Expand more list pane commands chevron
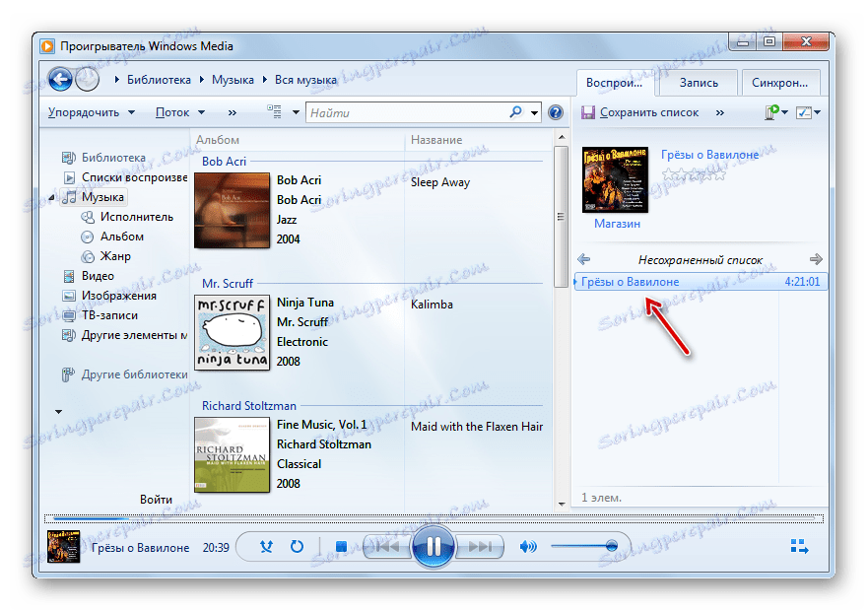 click(719, 113)
